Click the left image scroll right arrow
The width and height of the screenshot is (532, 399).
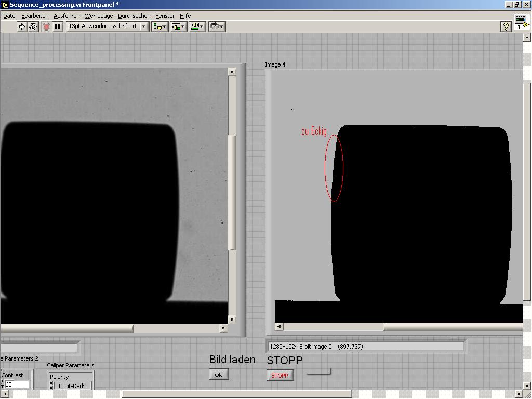(x=223, y=328)
